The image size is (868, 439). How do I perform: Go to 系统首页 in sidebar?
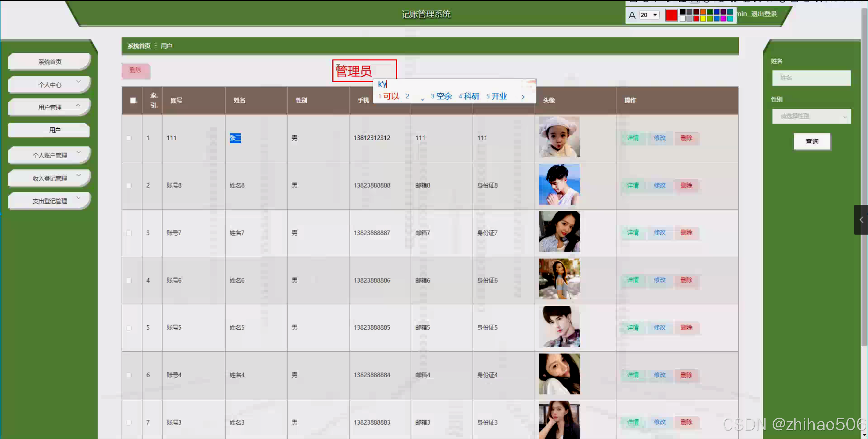(50, 62)
